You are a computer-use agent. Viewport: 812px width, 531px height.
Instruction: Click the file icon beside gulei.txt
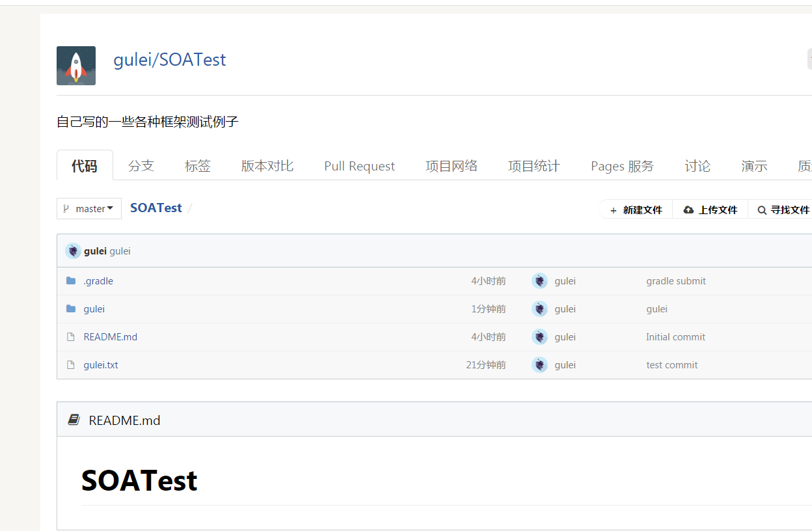70,364
